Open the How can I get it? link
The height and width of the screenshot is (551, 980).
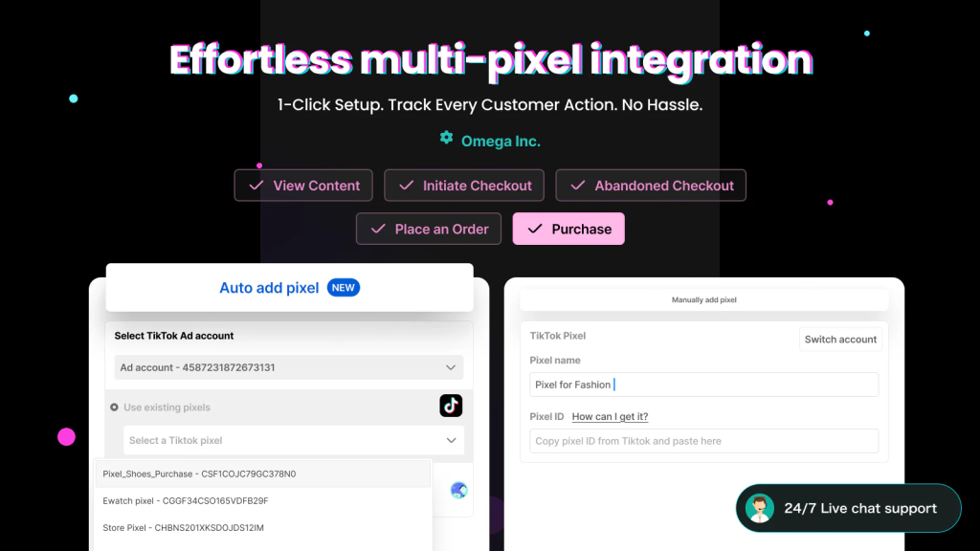point(610,417)
